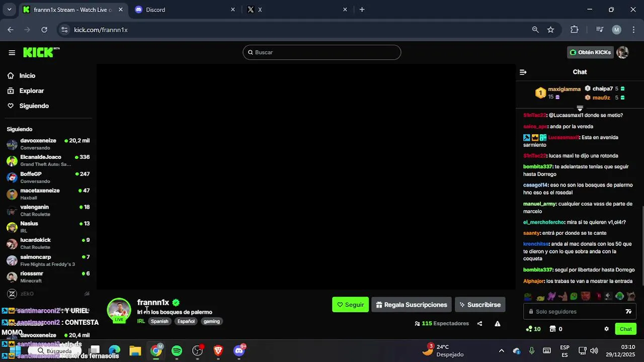Open riosssmr channel

[x=48, y=277]
